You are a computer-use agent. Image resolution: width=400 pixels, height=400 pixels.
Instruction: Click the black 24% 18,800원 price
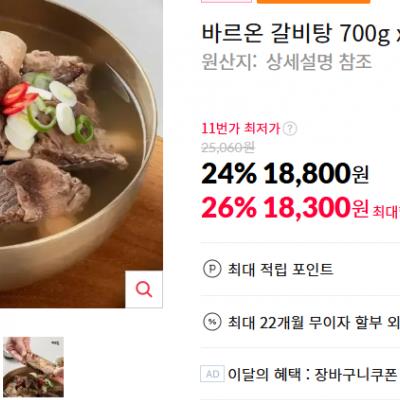pos(285,174)
